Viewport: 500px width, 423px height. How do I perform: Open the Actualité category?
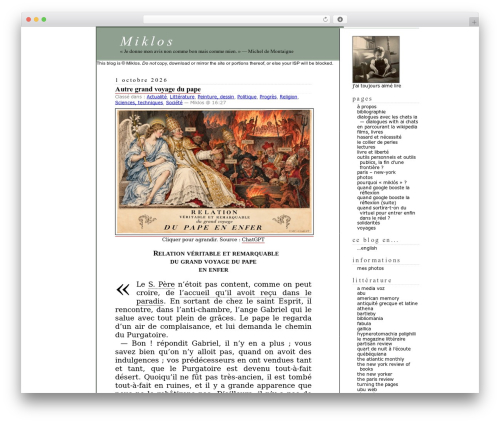[157, 97]
